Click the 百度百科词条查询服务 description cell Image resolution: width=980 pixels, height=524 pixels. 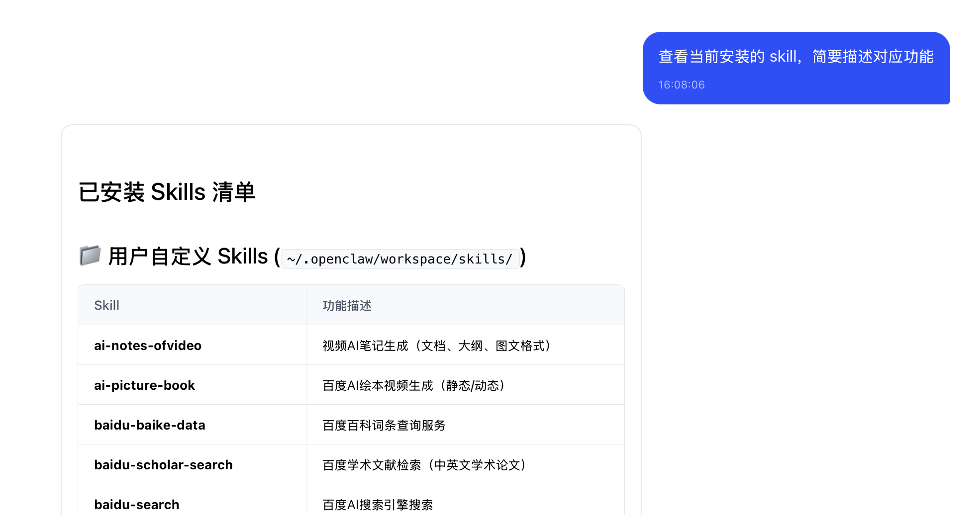[384, 425]
